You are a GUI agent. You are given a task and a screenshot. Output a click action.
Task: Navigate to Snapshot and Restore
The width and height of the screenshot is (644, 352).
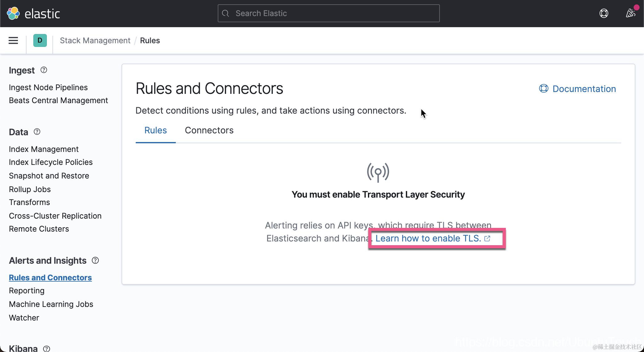(49, 176)
